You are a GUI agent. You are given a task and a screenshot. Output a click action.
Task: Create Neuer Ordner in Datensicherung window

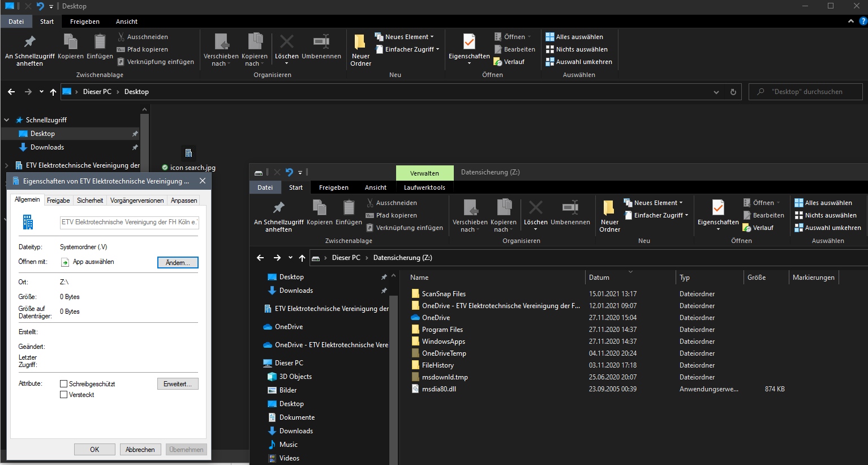(609, 216)
